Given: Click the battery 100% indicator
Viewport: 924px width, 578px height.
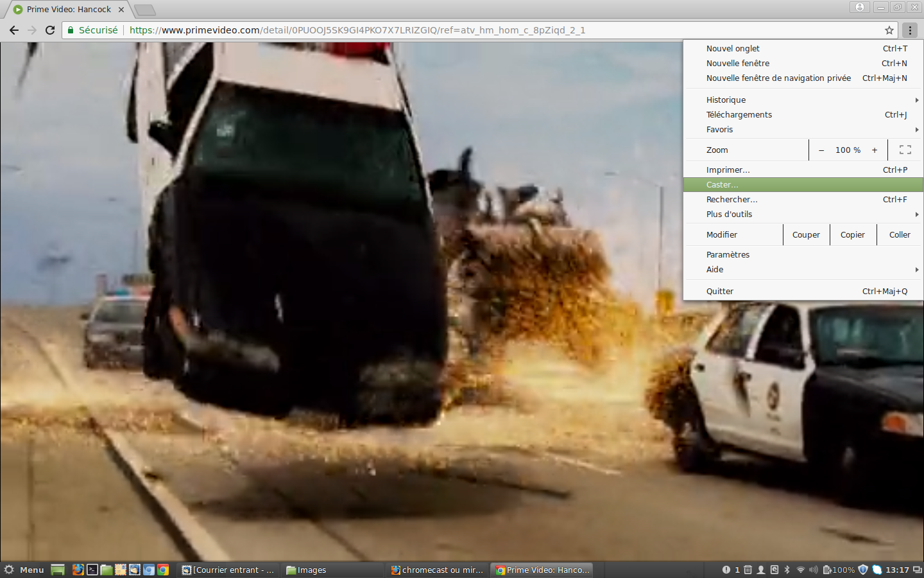Looking at the screenshot, I should [839, 570].
